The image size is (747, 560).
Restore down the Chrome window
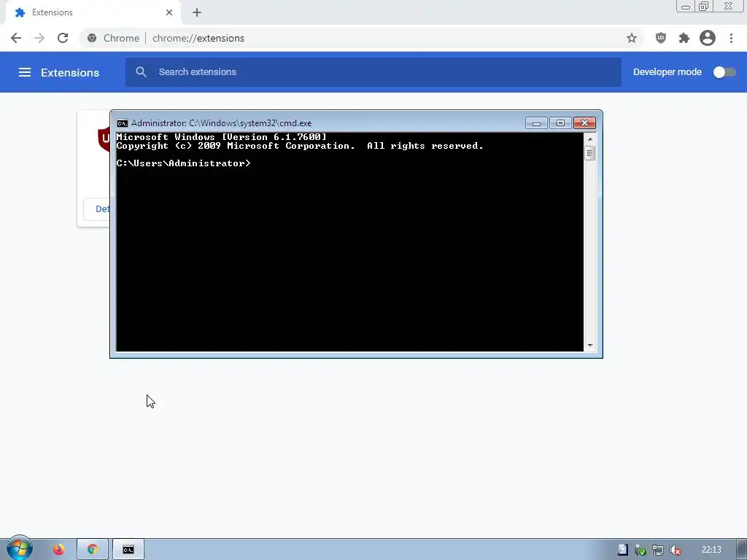(703, 7)
